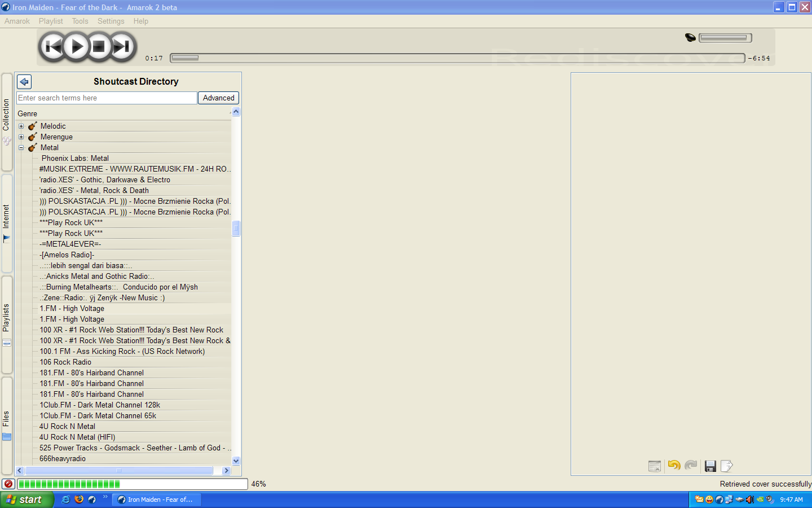Viewport: 812px width, 508px height.
Task: Clear the playlist with the clear icon
Action: [x=655, y=466]
